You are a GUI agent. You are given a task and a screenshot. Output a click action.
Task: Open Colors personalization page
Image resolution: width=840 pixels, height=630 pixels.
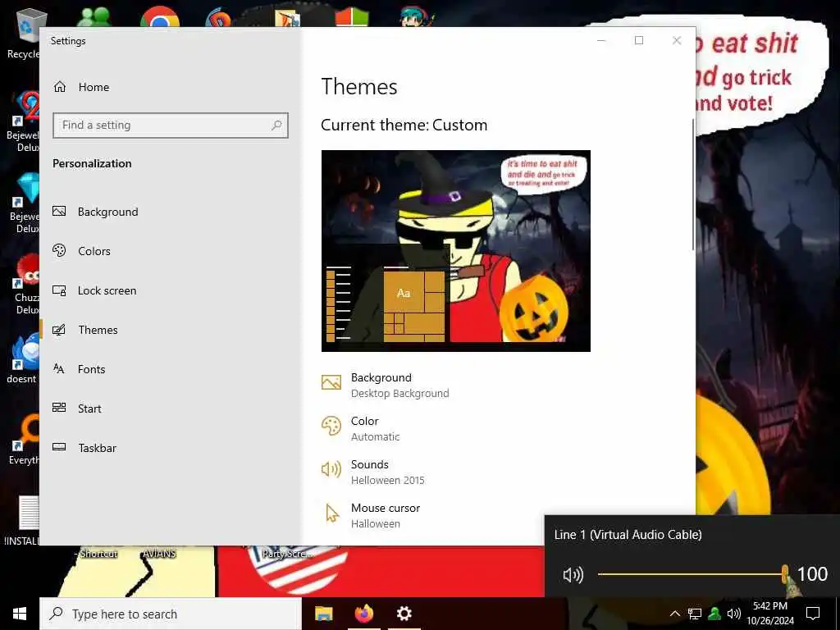[x=82, y=251]
